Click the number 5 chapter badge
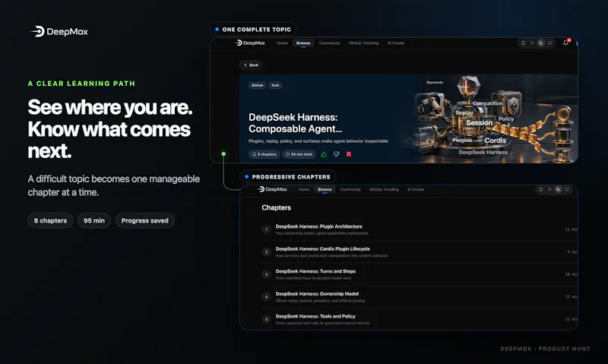 point(267,319)
